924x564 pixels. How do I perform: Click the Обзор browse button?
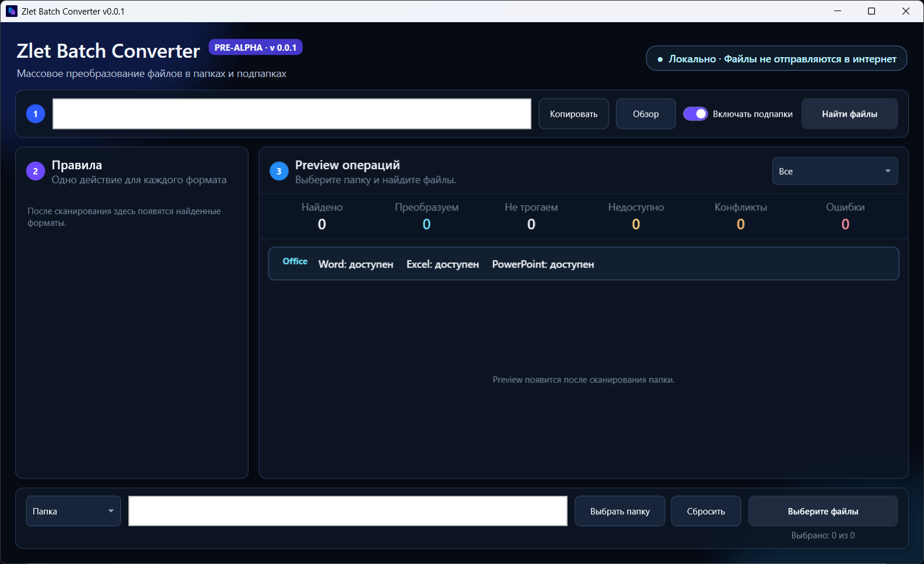(x=646, y=114)
